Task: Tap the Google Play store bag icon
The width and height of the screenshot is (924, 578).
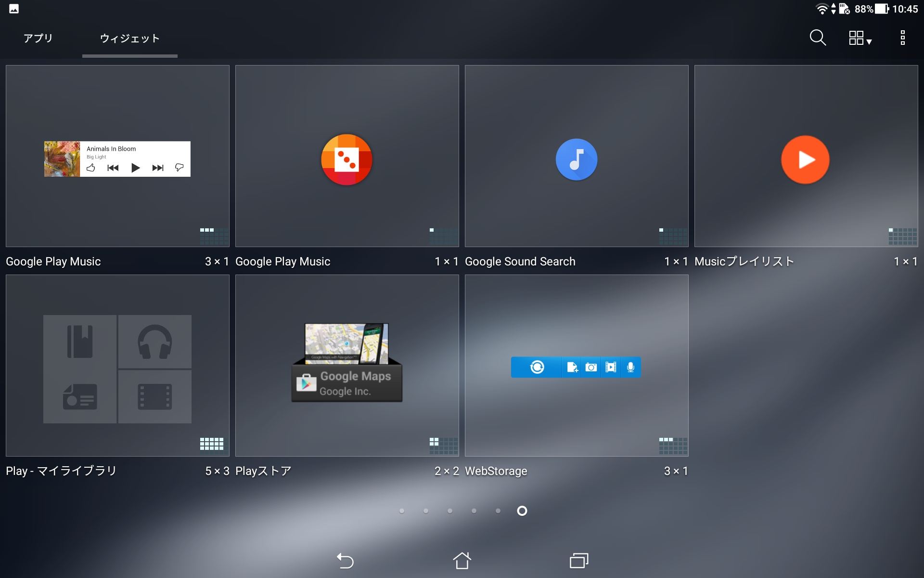Action: coord(306,383)
